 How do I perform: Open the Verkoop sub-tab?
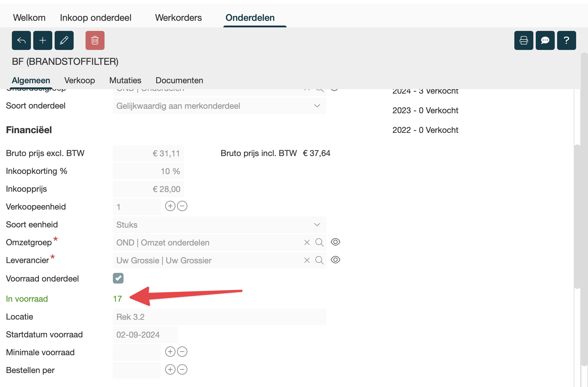[80, 80]
